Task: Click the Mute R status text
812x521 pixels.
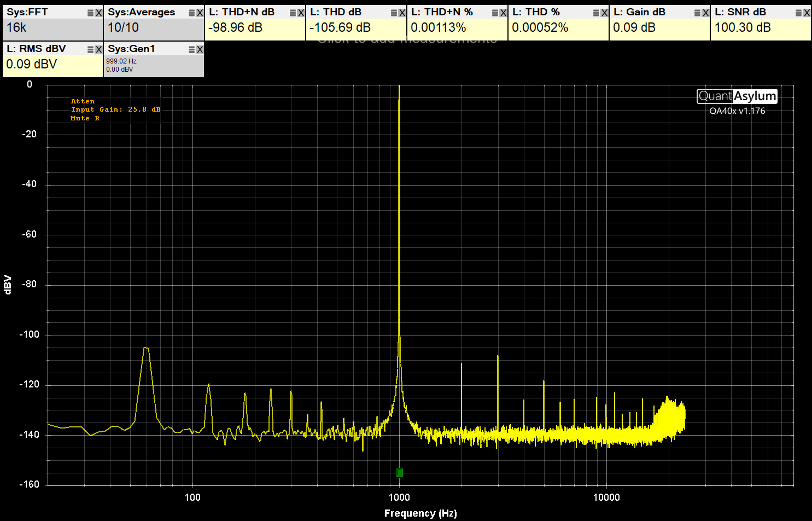Action: pyautogui.click(x=85, y=118)
